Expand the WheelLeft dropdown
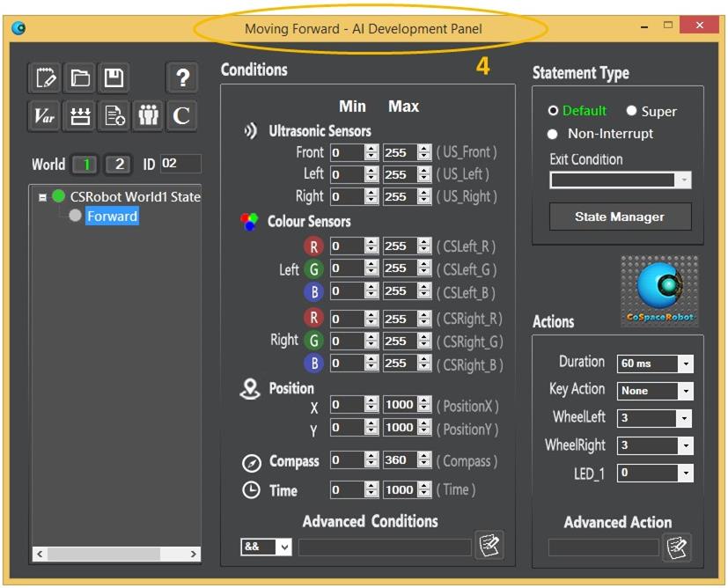The width and height of the screenshot is (728, 588). tap(686, 418)
